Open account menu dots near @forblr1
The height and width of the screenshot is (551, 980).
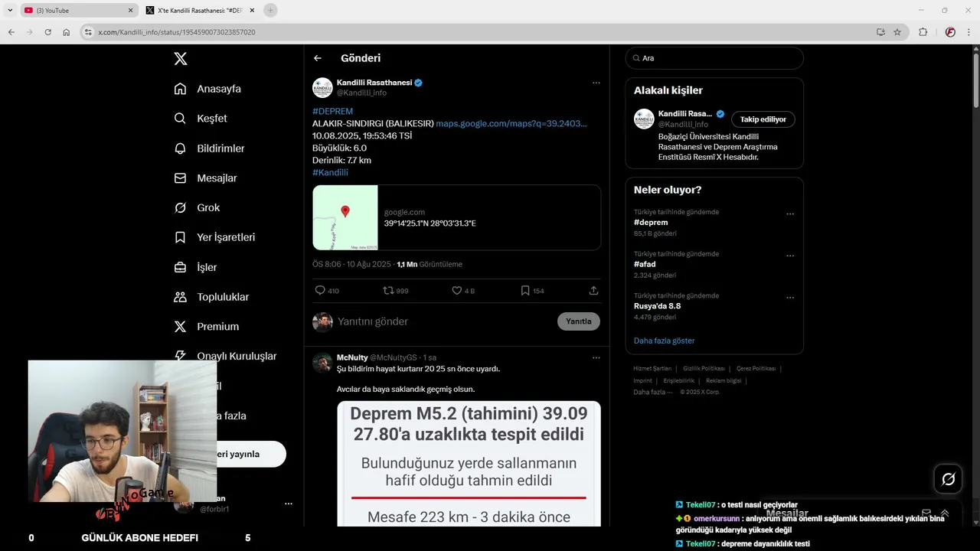(288, 504)
